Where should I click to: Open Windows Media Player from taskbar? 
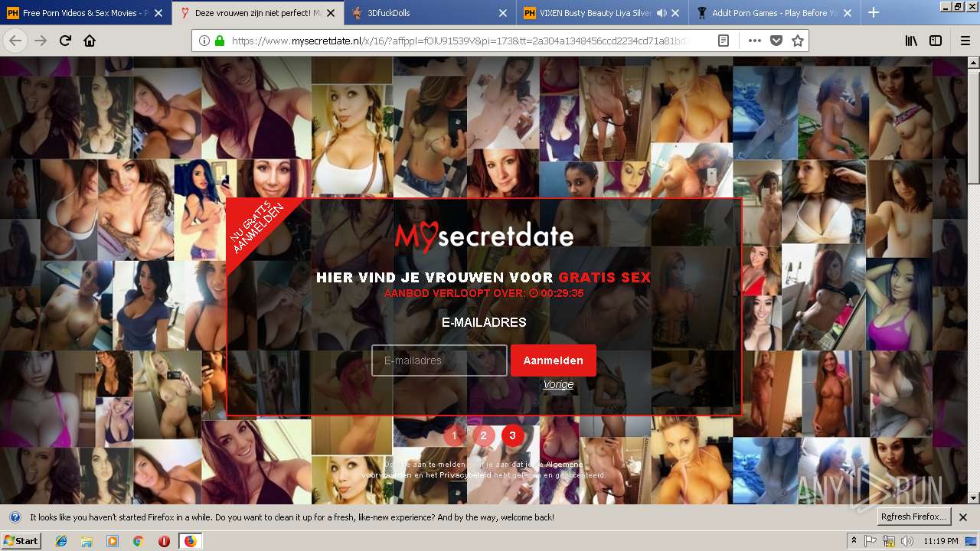(113, 541)
